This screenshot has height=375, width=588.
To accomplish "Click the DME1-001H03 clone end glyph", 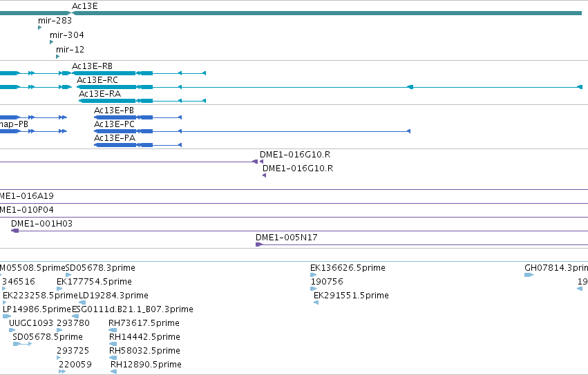I will coord(15,231).
